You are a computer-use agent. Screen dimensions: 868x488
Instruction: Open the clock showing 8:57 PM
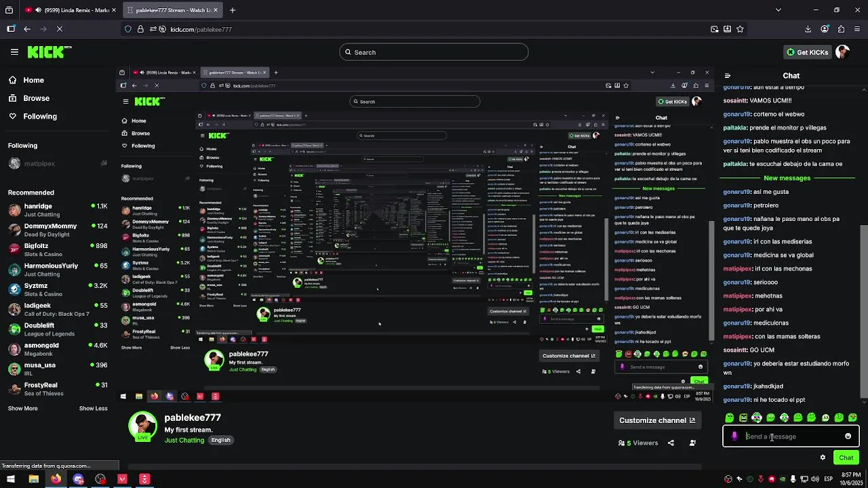click(851, 479)
